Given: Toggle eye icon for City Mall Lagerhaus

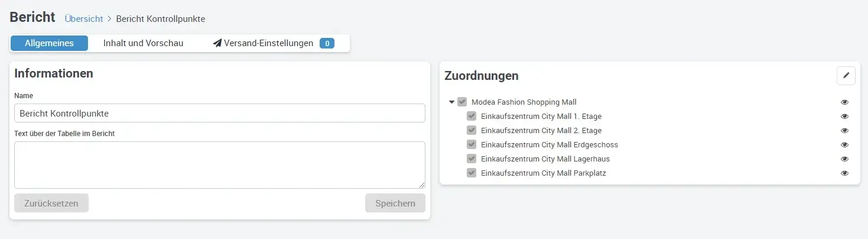Looking at the screenshot, I should coord(844,159).
